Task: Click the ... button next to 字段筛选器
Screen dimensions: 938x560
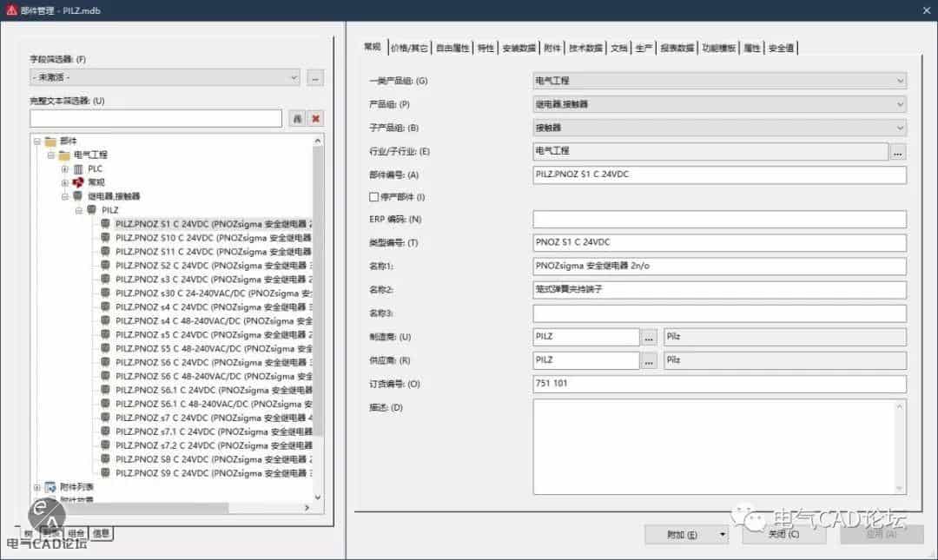Action: (315, 78)
